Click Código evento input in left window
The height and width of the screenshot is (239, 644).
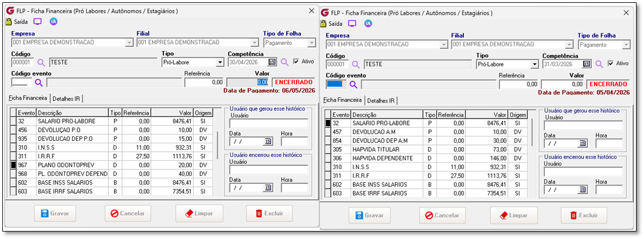coord(21,82)
